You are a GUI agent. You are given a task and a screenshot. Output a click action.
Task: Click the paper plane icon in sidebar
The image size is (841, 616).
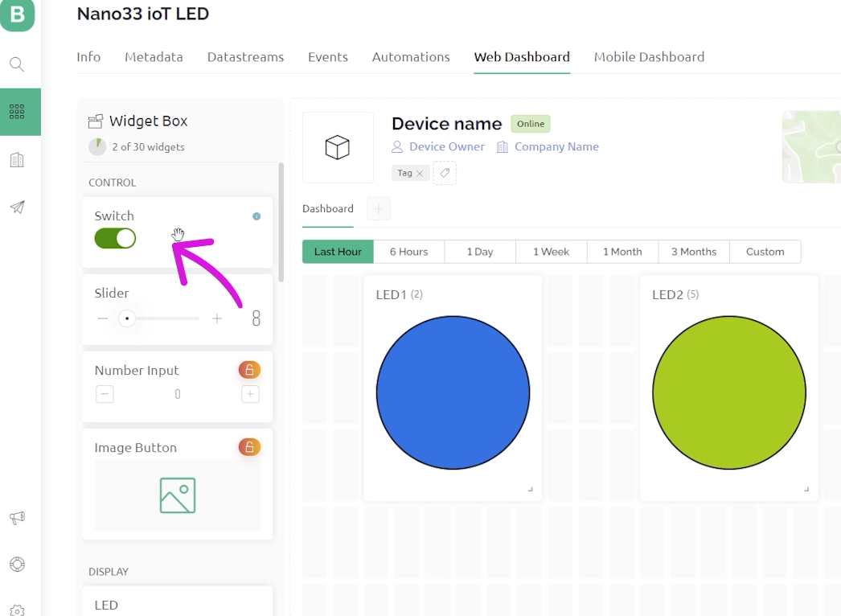(x=17, y=207)
